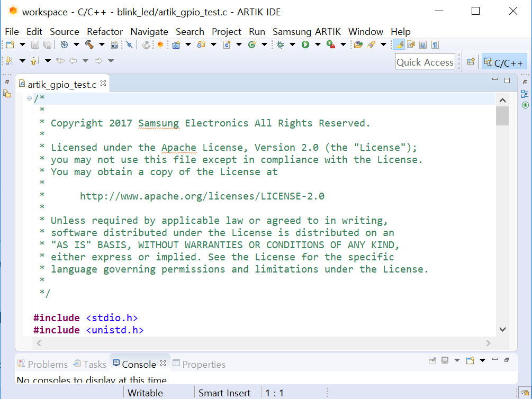Click the Run with toolbox external tools icon
Viewport: 532px width, 399px height.
(331, 44)
